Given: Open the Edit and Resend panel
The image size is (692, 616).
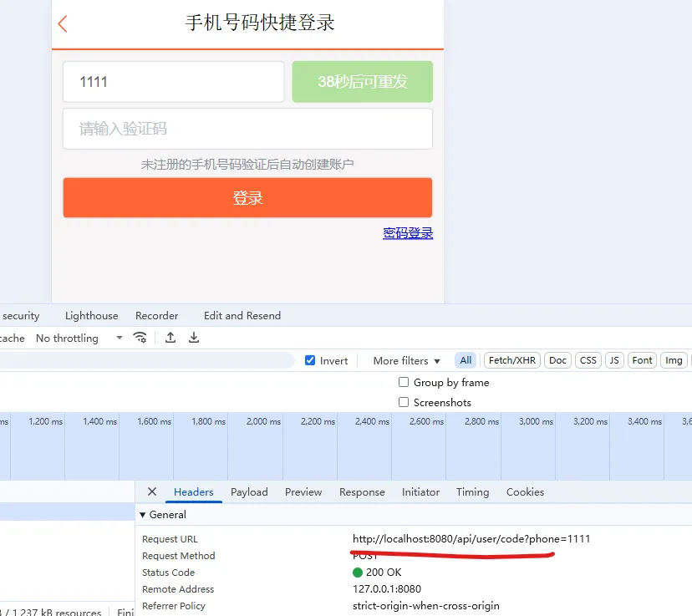Looking at the screenshot, I should [x=242, y=315].
